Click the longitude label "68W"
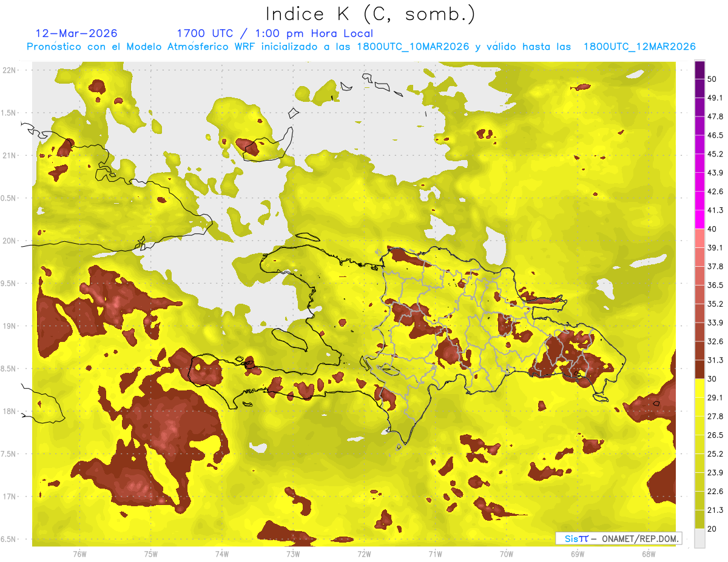728x562 pixels. [x=648, y=554]
